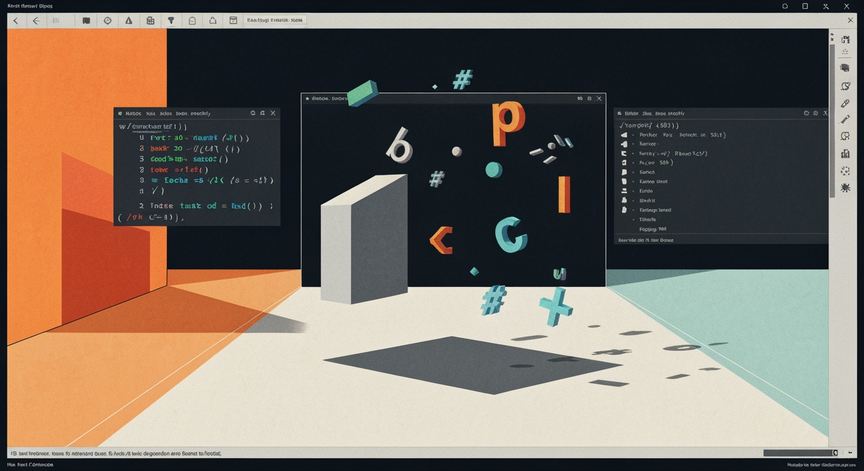
Task: Click the left arrow toolbar button
Action: 36,20
